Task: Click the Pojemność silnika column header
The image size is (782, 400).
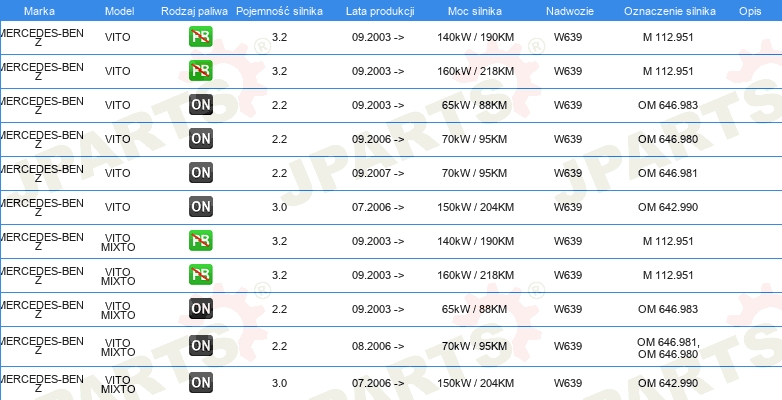Action: coord(279,11)
